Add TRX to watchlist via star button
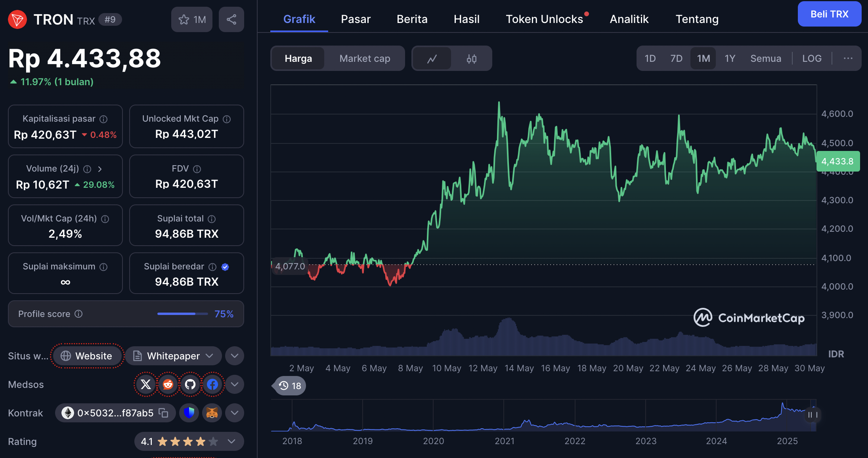The height and width of the screenshot is (458, 868). (192, 19)
